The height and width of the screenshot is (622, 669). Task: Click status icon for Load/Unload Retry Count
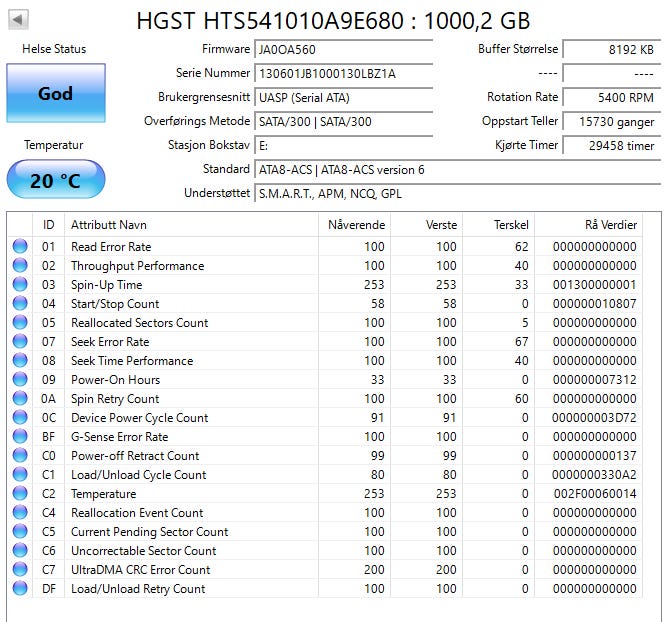tap(20, 589)
